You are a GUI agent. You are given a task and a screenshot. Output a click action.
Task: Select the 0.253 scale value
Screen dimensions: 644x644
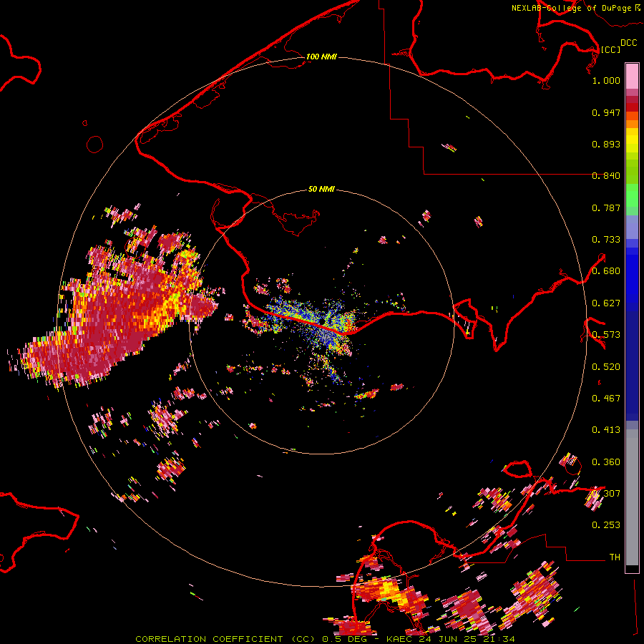[x=606, y=525]
